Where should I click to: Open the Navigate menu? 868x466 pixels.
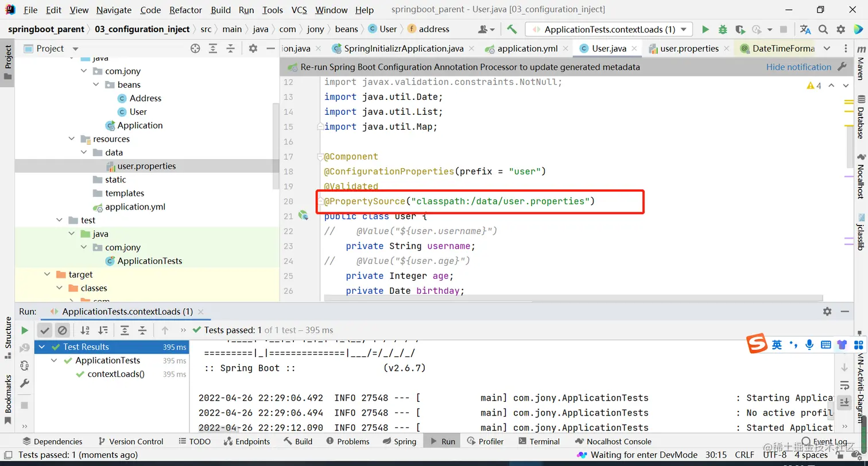pos(114,10)
